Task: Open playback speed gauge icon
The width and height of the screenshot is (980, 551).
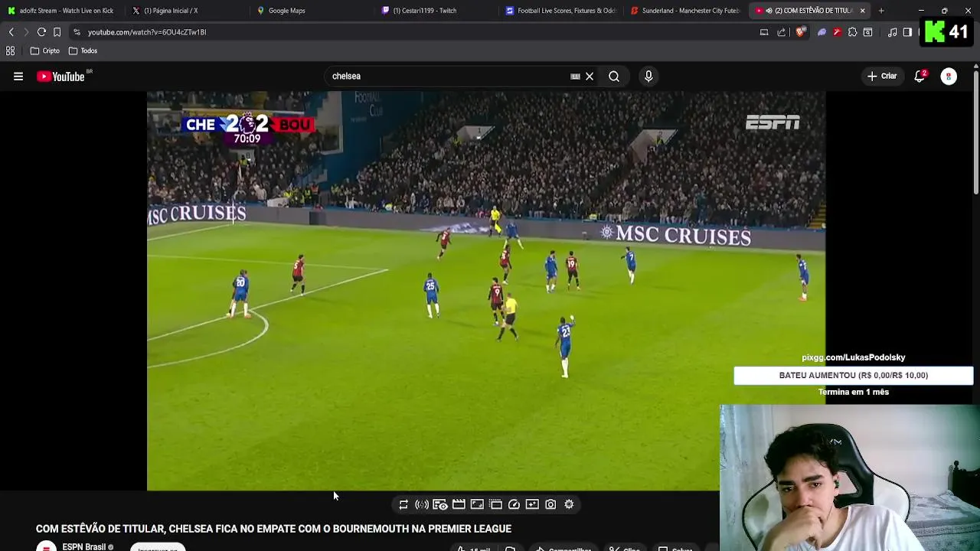Action: 514,504
